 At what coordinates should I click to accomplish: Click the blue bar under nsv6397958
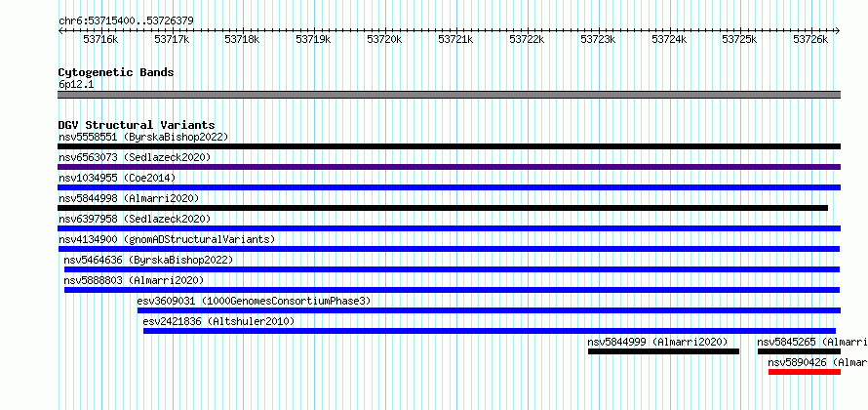click(449, 228)
